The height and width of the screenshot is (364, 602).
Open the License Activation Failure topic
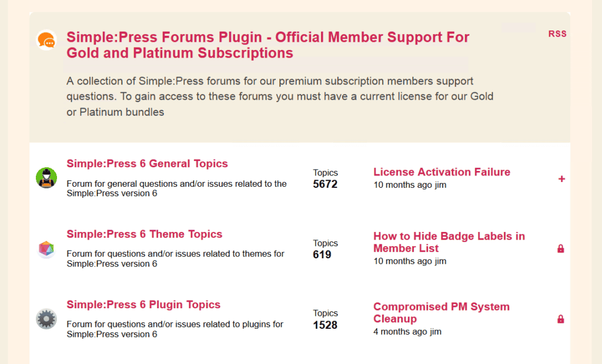click(442, 172)
